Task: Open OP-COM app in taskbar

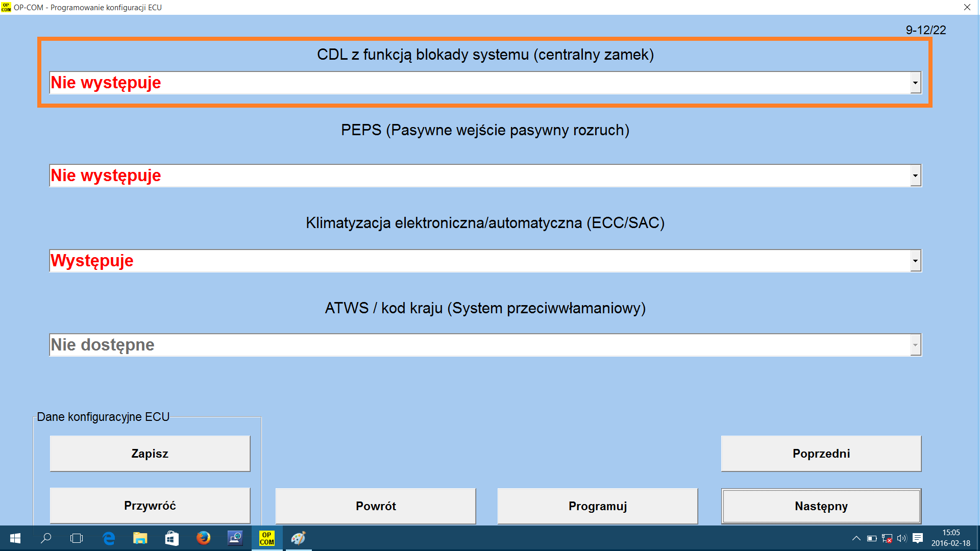Action: (x=266, y=538)
